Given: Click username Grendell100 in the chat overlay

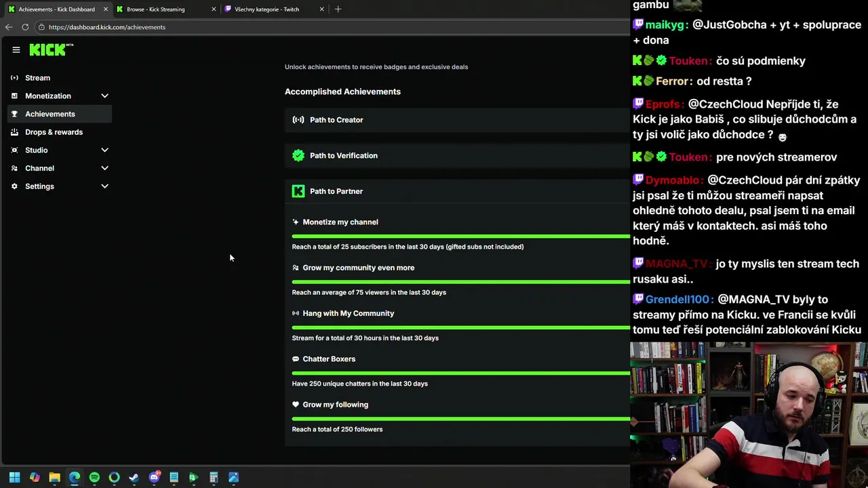Looking at the screenshot, I should click(677, 300).
